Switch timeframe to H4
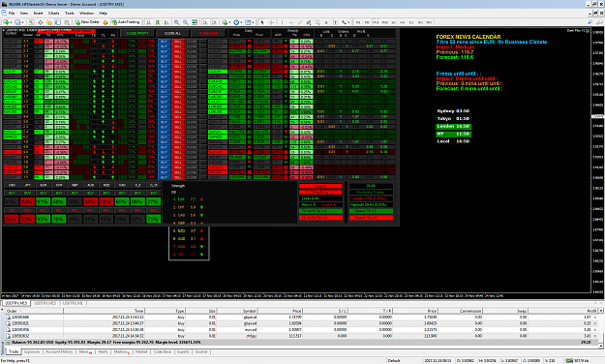This screenshot has width=605, height=364. coord(403,22)
